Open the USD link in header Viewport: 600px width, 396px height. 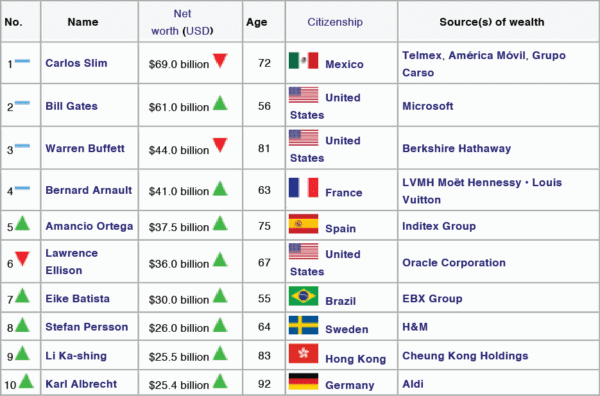pyautogui.click(x=198, y=31)
